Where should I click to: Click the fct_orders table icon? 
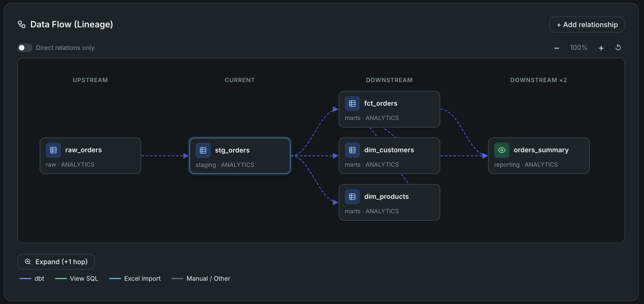pyautogui.click(x=352, y=104)
